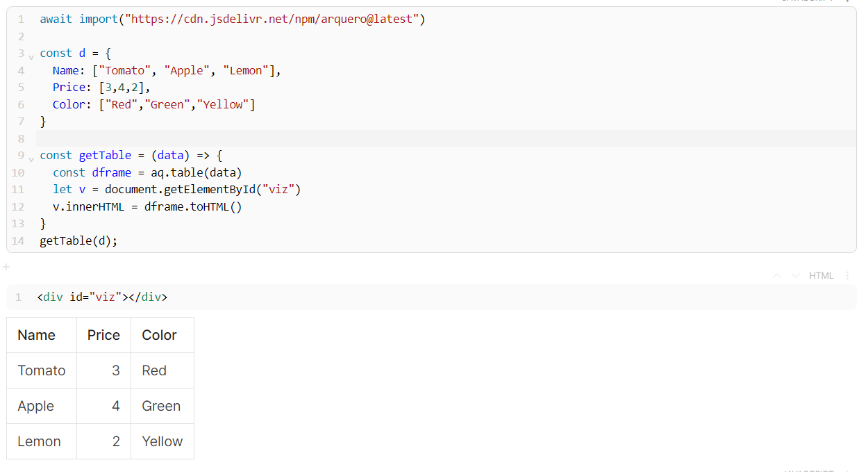This screenshot has width=868, height=474.
Task: Click the arquero CDN URL string
Action: click(x=271, y=19)
